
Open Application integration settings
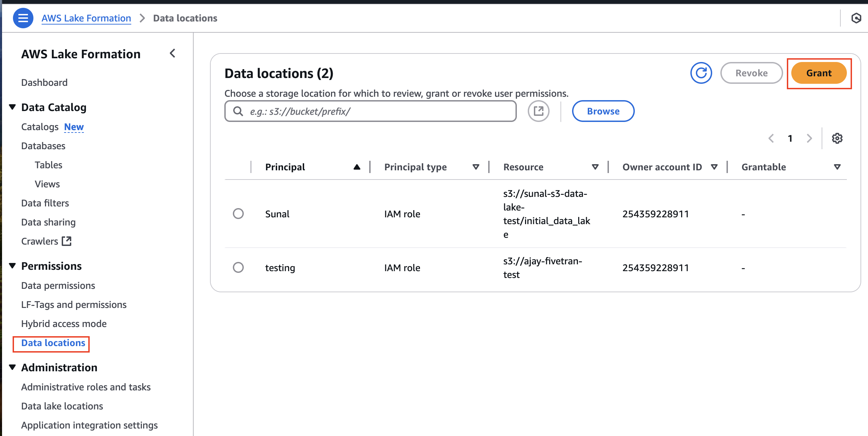point(89,425)
